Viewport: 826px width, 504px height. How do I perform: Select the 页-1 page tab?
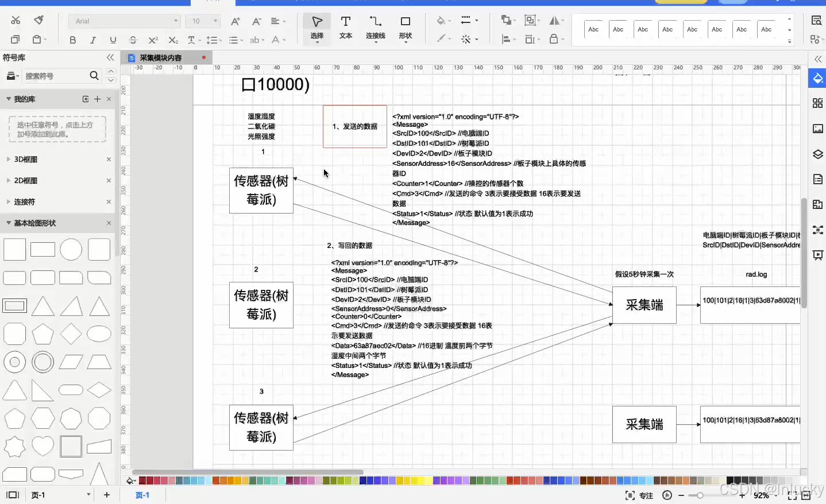pyautogui.click(x=142, y=495)
